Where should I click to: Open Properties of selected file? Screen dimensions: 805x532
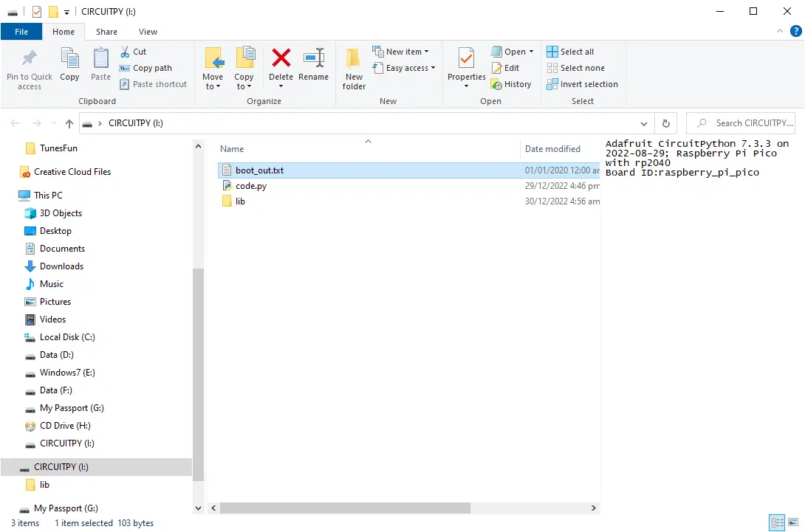point(466,68)
